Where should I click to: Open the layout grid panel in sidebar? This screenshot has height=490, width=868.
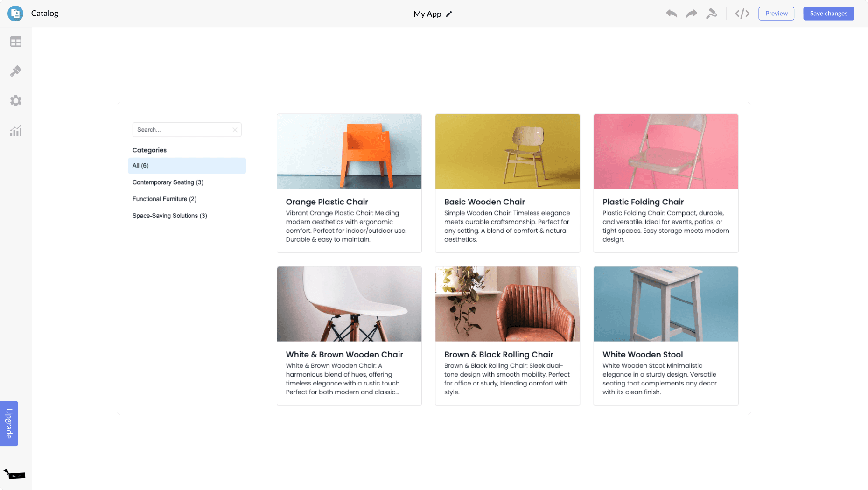click(x=16, y=42)
